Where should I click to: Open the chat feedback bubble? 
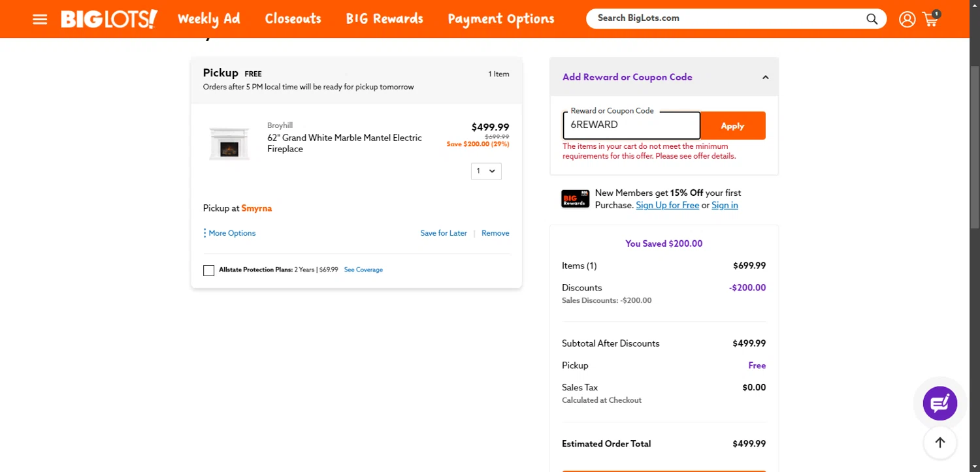(x=940, y=403)
